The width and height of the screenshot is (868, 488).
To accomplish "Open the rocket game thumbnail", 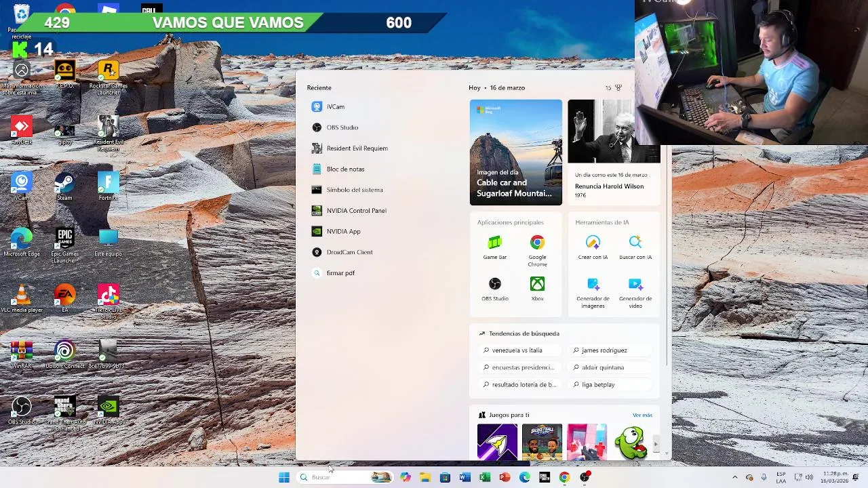I will coord(497,442).
